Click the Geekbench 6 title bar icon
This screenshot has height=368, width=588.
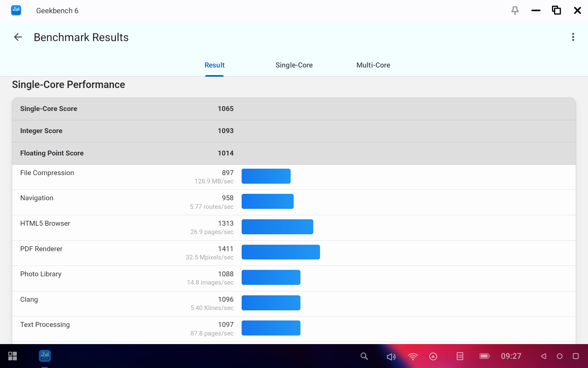click(16, 10)
